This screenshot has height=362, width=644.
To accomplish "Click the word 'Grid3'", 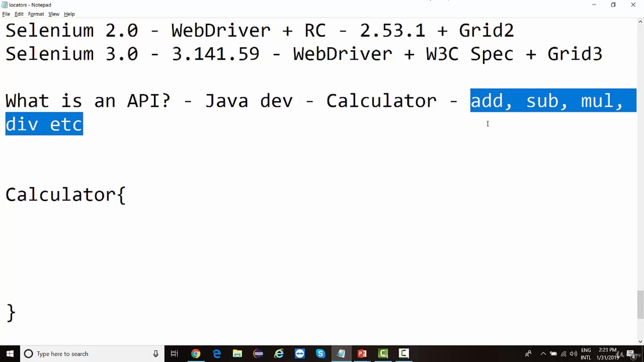I will tap(575, 54).
